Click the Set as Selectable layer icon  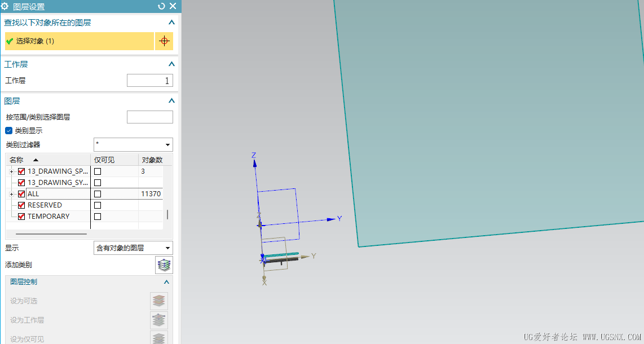159,301
